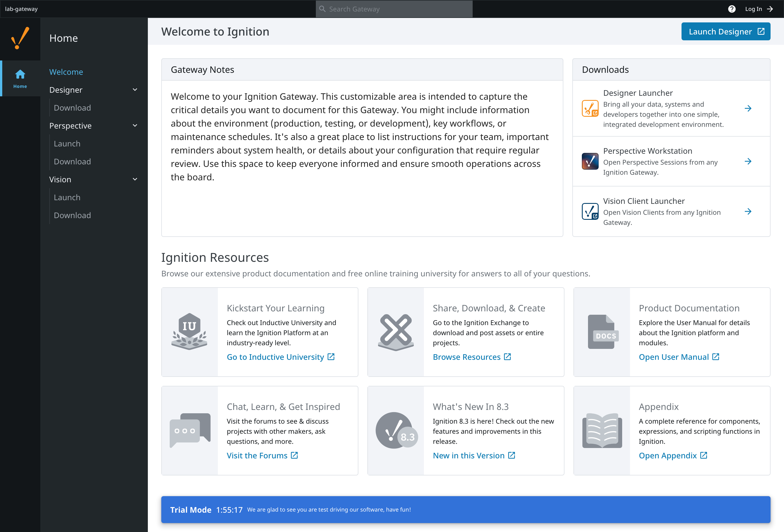Click the Ignition logo in the sidebar
Image resolution: width=784 pixels, height=532 pixels.
point(20,38)
